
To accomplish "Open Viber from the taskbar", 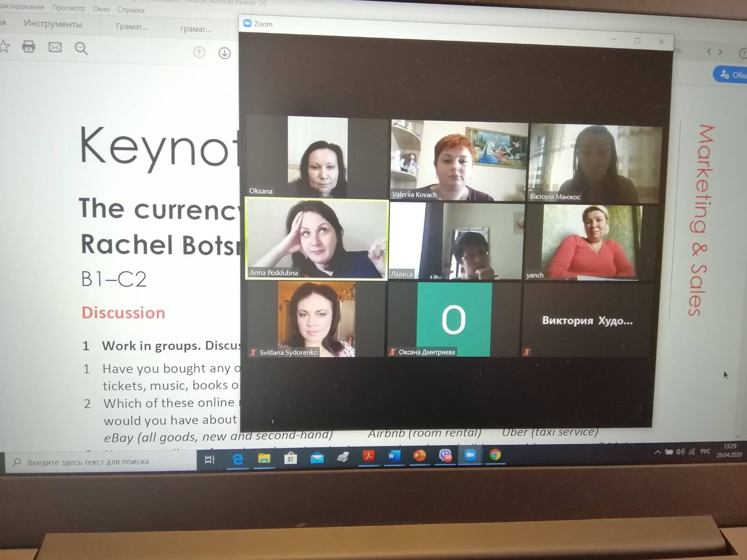I will [445, 455].
